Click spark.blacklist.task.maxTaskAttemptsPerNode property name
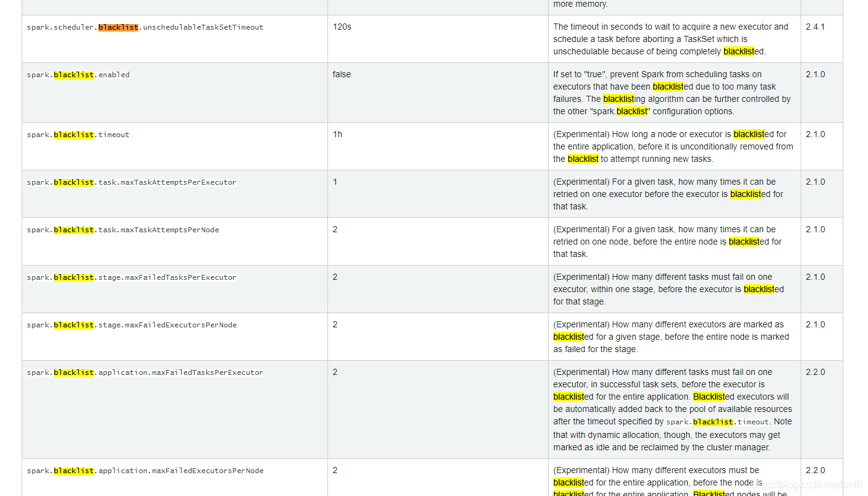 click(123, 230)
